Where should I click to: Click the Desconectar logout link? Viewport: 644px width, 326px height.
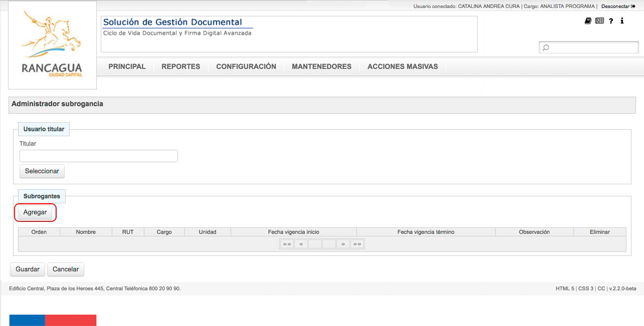[618, 7]
